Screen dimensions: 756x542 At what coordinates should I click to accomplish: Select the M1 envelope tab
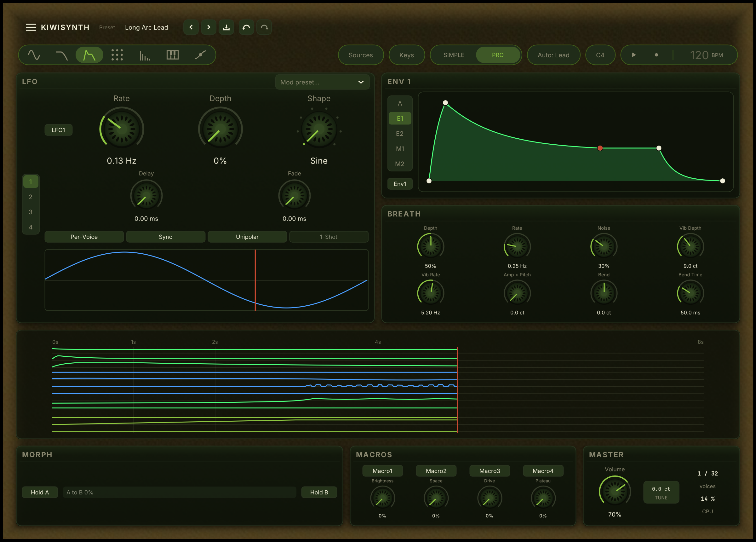400,149
